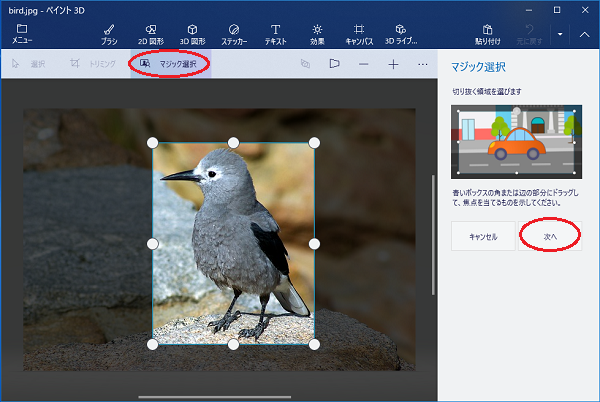
Task: Select the ブラシ brushes tool
Action: point(109,34)
